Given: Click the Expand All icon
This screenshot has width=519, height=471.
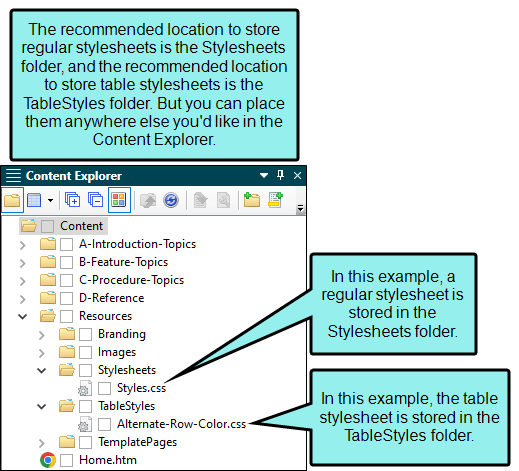Looking at the screenshot, I should point(72,200).
